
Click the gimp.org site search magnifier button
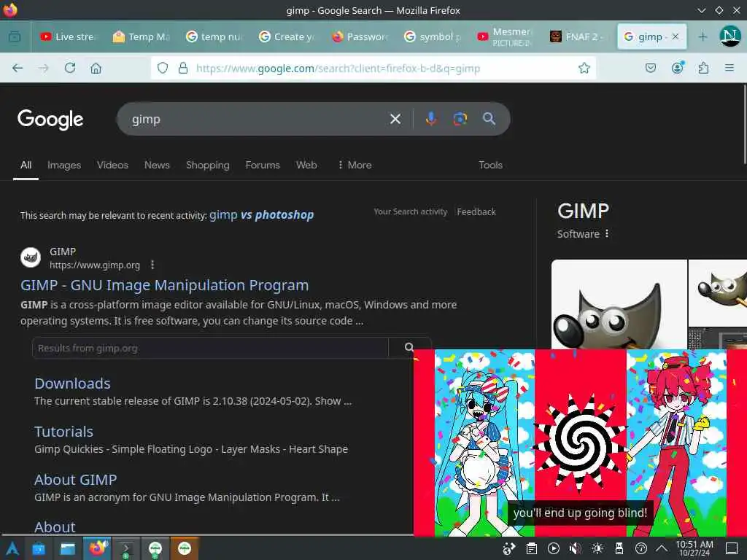(409, 348)
